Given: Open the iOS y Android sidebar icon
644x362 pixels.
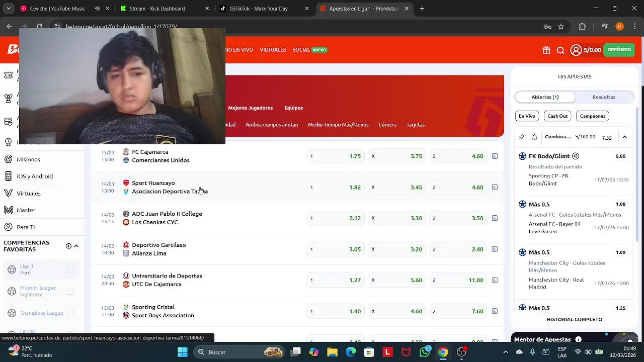Looking at the screenshot, I should pos(8,176).
